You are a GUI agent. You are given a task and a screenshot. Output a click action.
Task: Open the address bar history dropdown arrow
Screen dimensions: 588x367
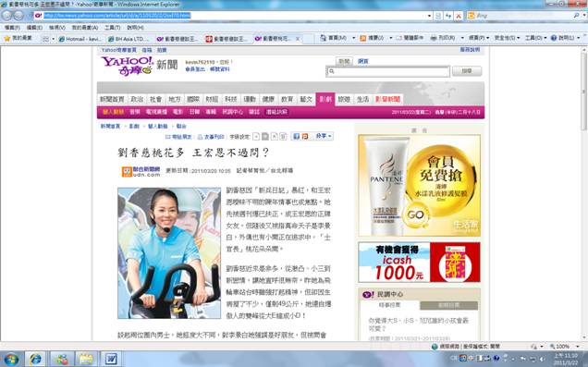tap(429, 16)
